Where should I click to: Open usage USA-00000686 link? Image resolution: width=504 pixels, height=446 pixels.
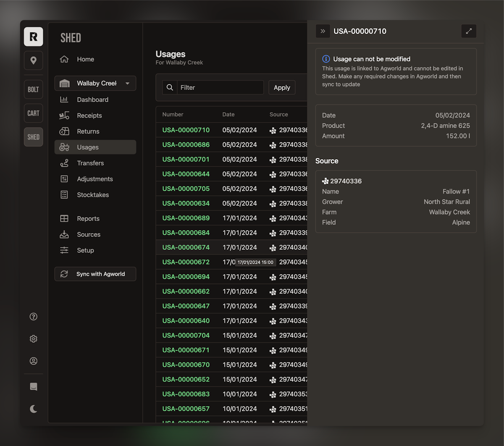[x=186, y=144]
